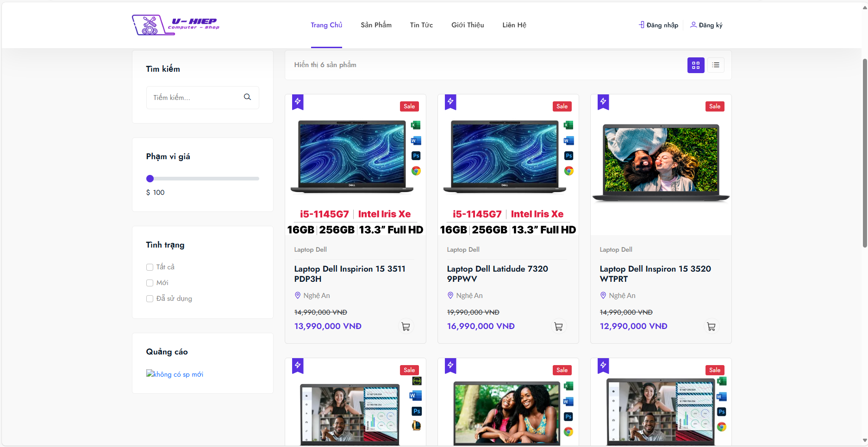
Task: Click the user icon beside Đăng ký
Action: pos(693,25)
